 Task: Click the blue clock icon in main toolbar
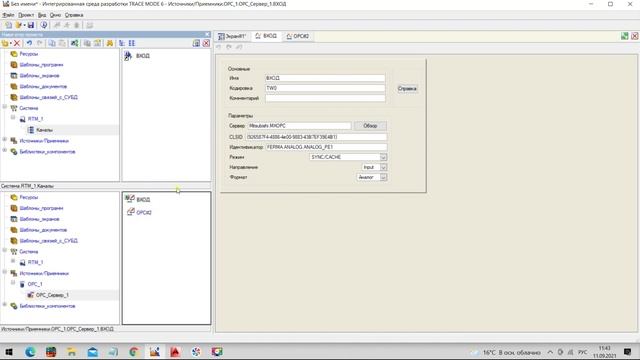44,25
